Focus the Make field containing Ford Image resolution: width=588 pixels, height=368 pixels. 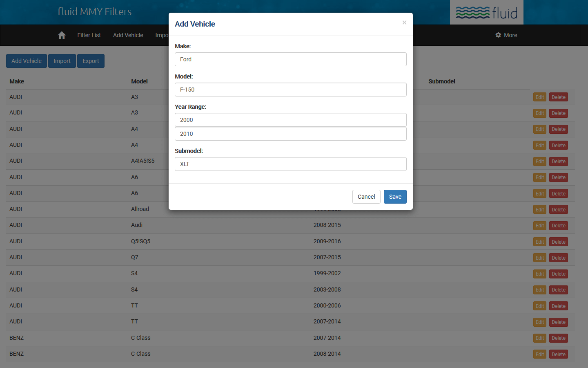pos(290,59)
